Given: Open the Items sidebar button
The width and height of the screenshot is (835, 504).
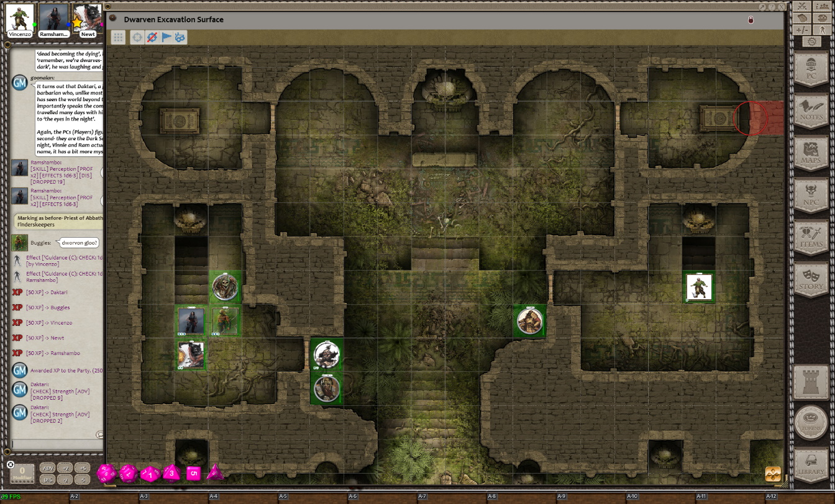Looking at the screenshot, I should tap(811, 236).
